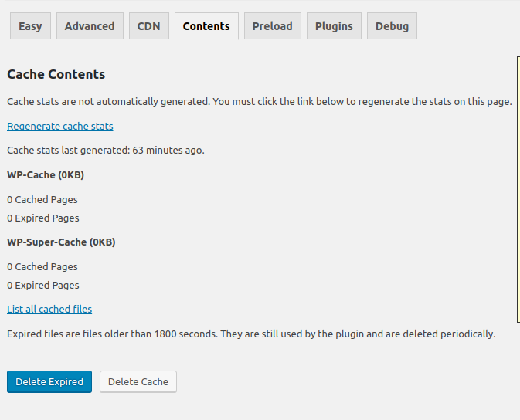Open the Advanced settings tab
Image resolution: width=520 pixels, height=420 pixels.
pos(90,25)
